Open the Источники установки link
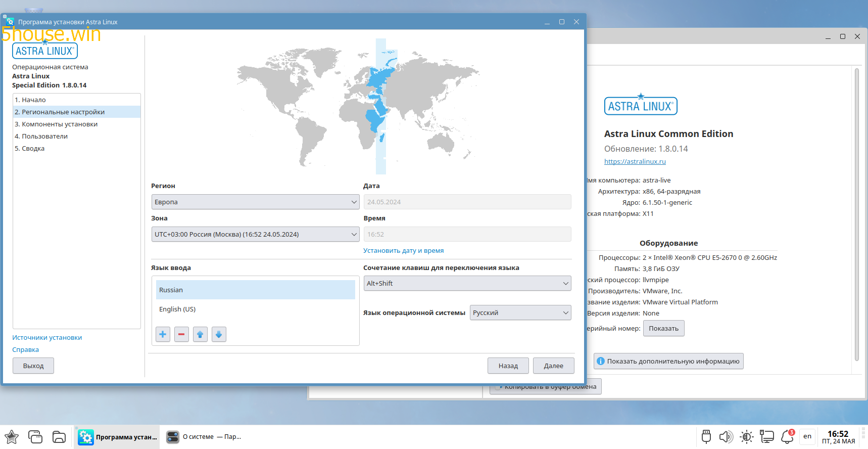Viewport: 868px width, 449px height. pyautogui.click(x=47, y=337)
